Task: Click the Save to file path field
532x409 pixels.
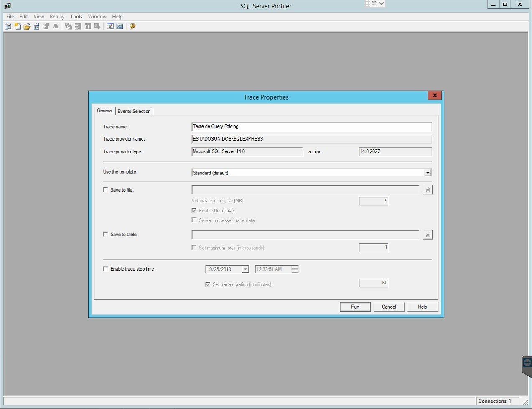Action: click(x=305, y=190)
